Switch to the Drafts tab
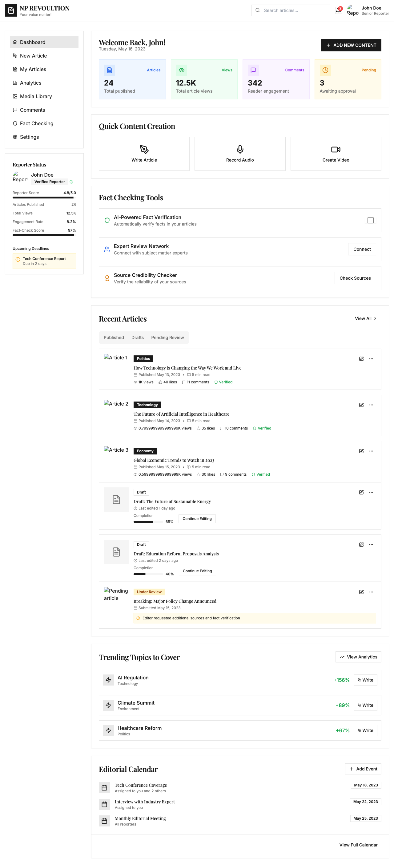Image resolution: width=394 pixels, height=868 pixels. 138,338
